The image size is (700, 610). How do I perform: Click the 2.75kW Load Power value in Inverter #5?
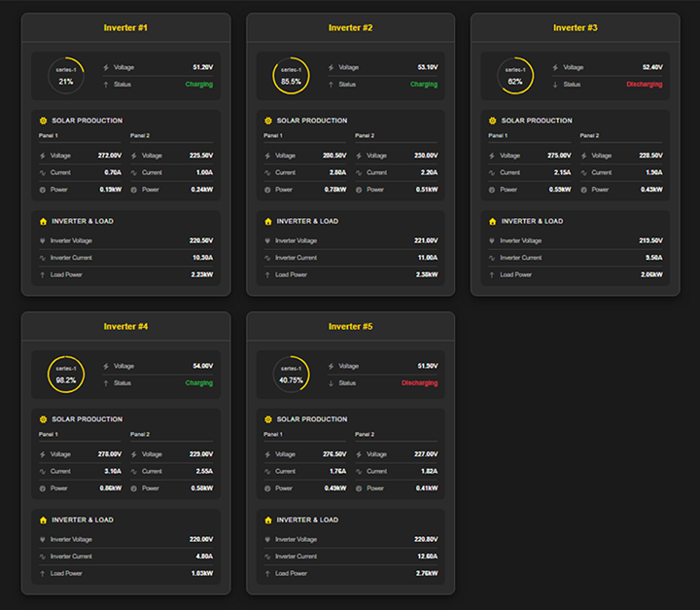(x=424, y=574)
